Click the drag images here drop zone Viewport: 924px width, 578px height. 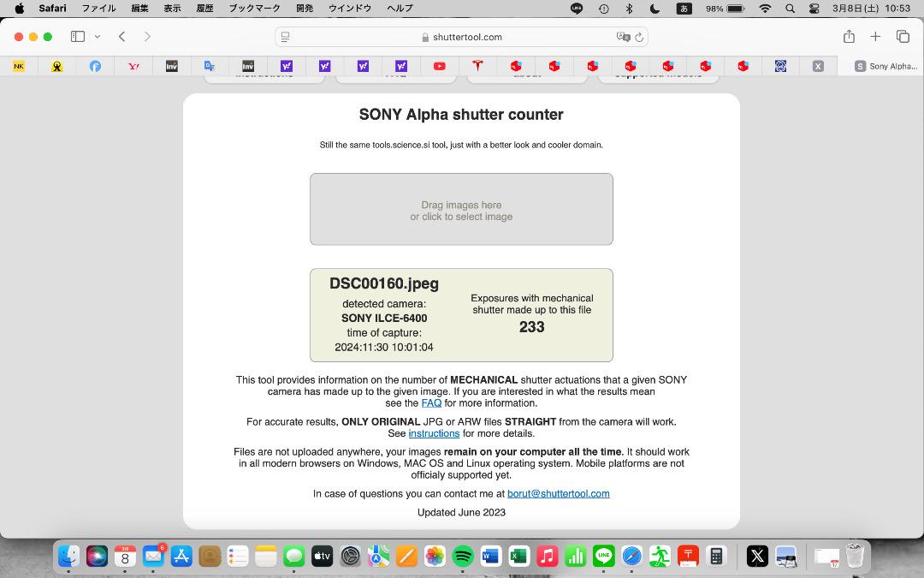[461, 210]
